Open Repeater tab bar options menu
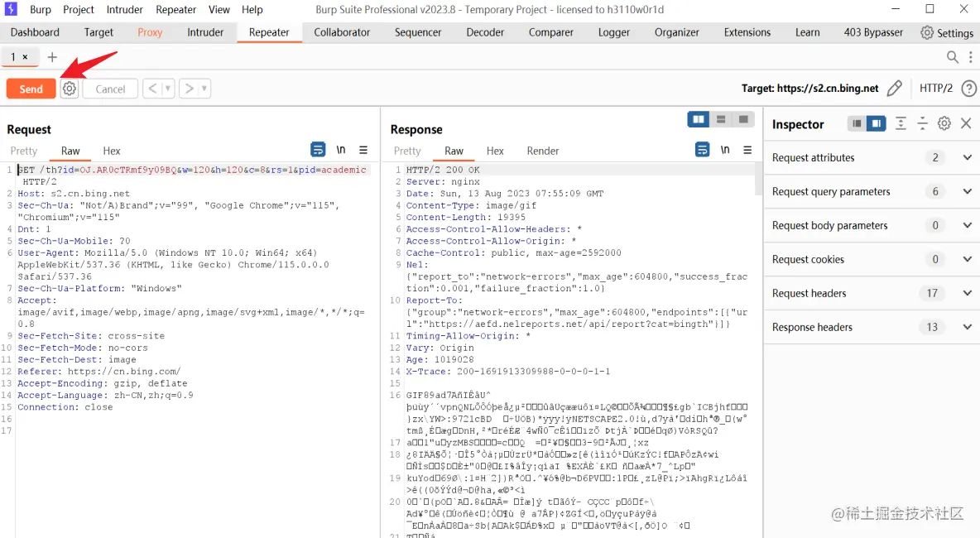Image resolution: width=980 pixels, height=538 pixels. (x=970, y=57)
